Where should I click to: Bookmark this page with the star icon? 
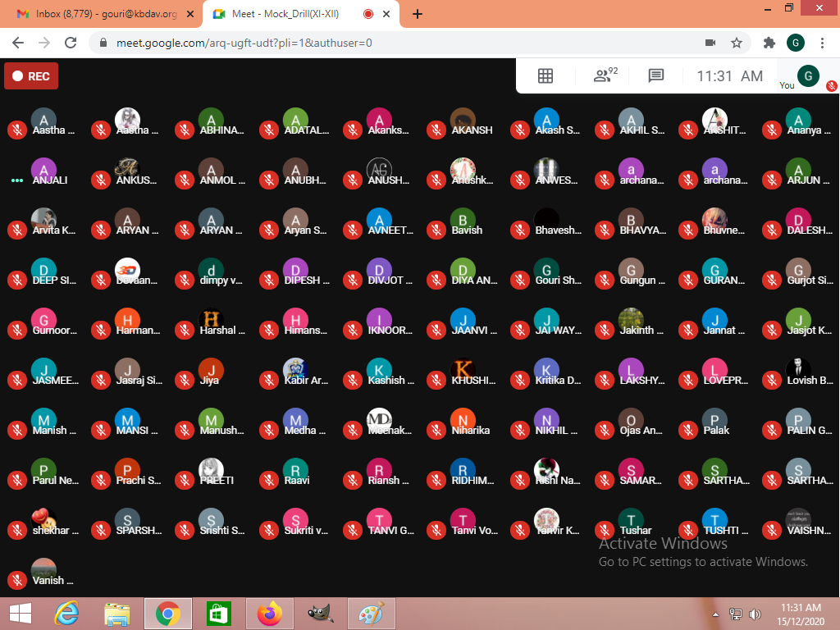pos(737,43)
